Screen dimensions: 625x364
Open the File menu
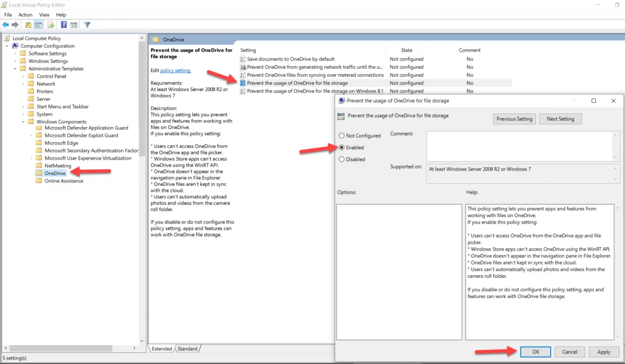(8, 15)
